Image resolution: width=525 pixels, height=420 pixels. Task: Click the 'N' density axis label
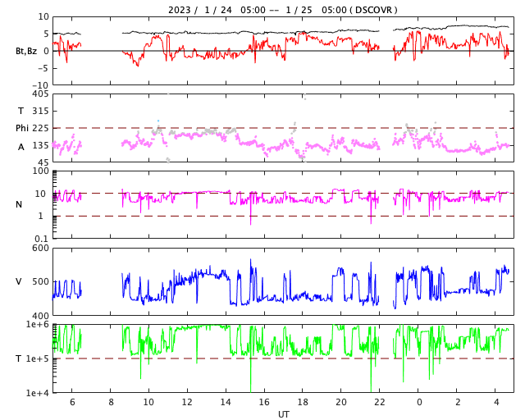(19, 204)
